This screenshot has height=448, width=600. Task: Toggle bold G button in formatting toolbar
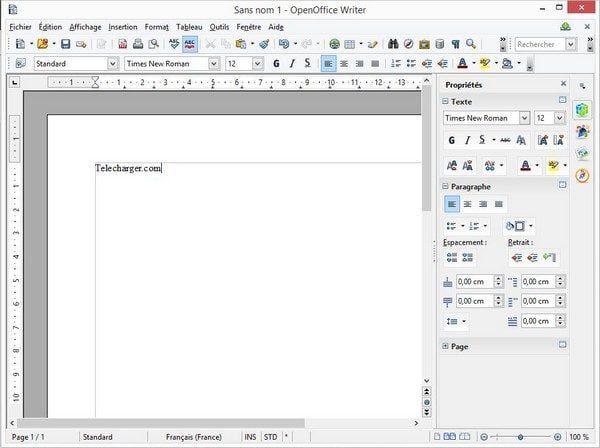click(x=277, y=63)
